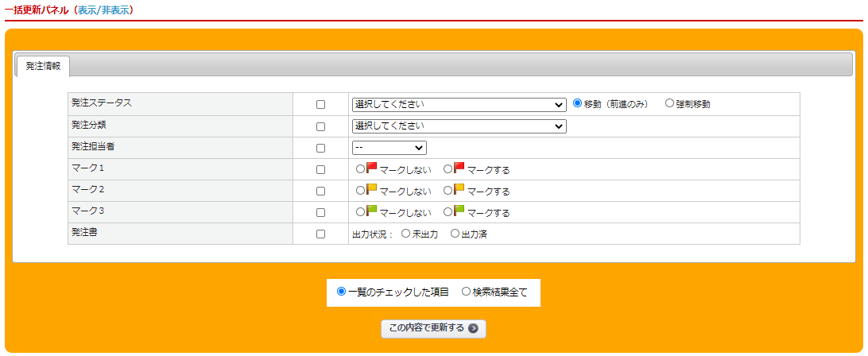Select the 強制移動 radio option
The width and height of the screenshot is (868, 356).
click(669, 103)
